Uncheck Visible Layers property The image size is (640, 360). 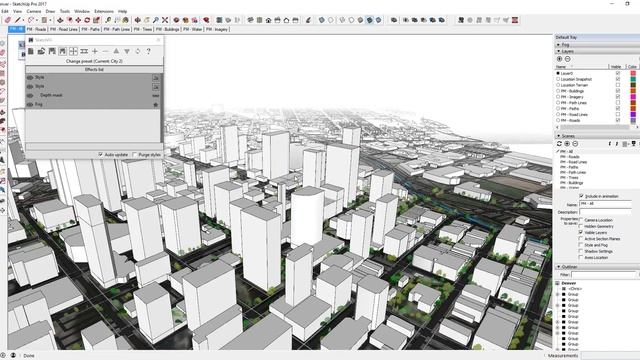[581, 232]
